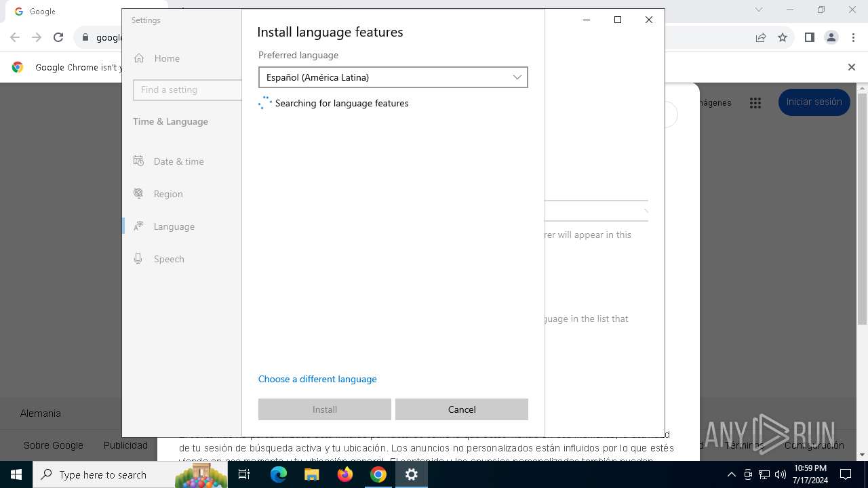This screenshot has height=488, width=868.
Task: Click the Language character icon
Action: coord(138,226)
